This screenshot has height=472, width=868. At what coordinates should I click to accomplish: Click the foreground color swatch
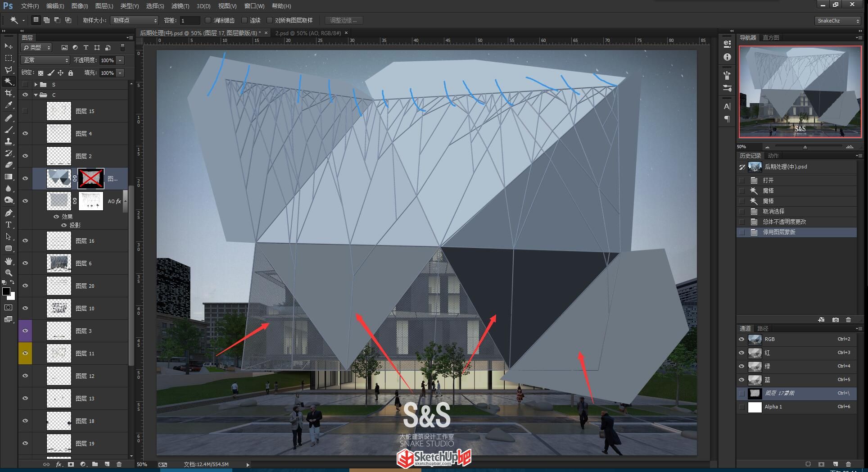6,291
